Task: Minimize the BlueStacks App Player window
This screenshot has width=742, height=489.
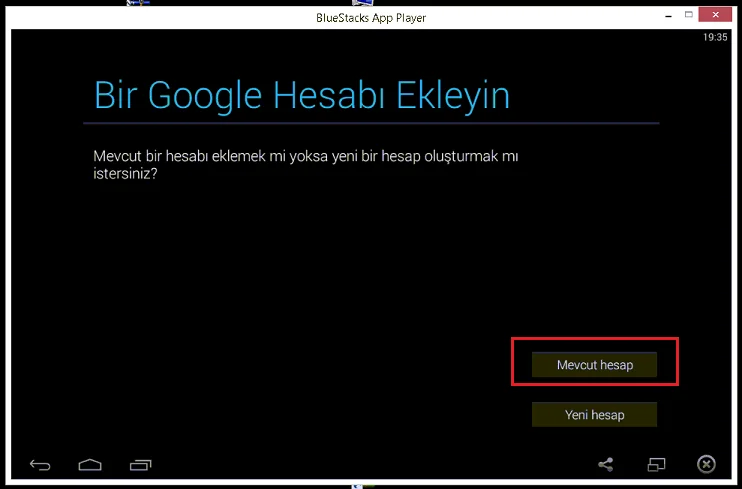Action: coord(668,16)
